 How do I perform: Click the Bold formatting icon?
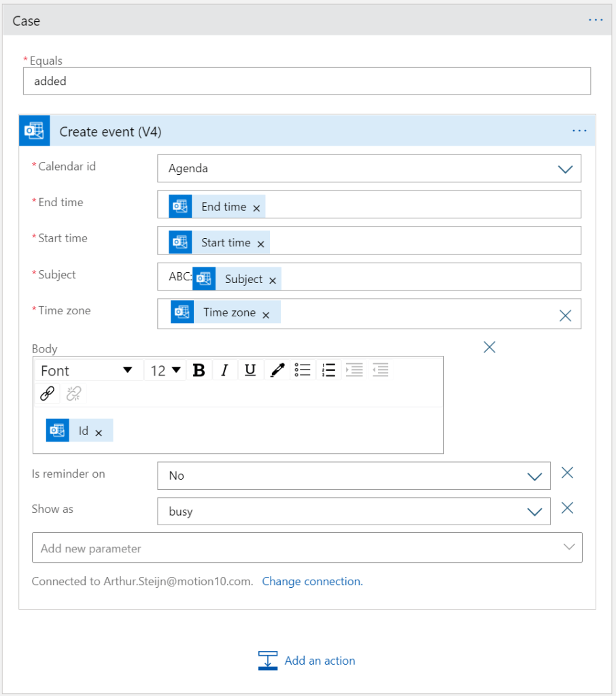(199, 370)
